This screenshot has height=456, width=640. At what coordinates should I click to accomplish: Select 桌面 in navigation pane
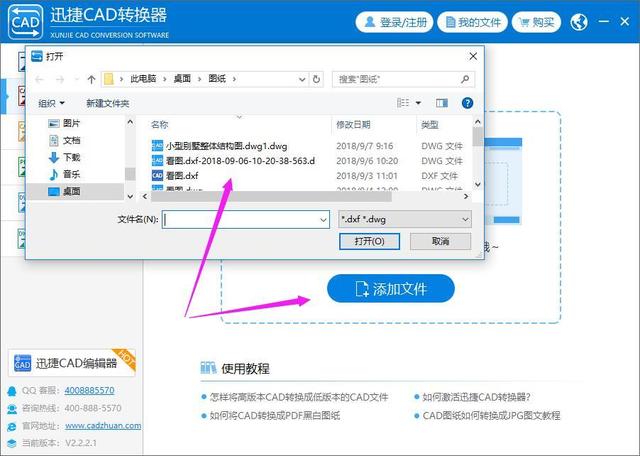[75, 191]
